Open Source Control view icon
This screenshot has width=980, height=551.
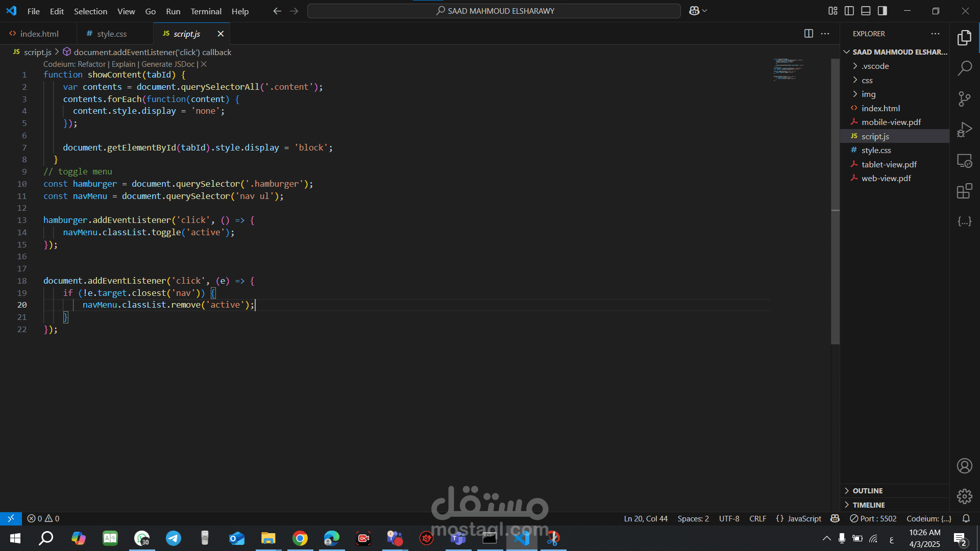964,98
